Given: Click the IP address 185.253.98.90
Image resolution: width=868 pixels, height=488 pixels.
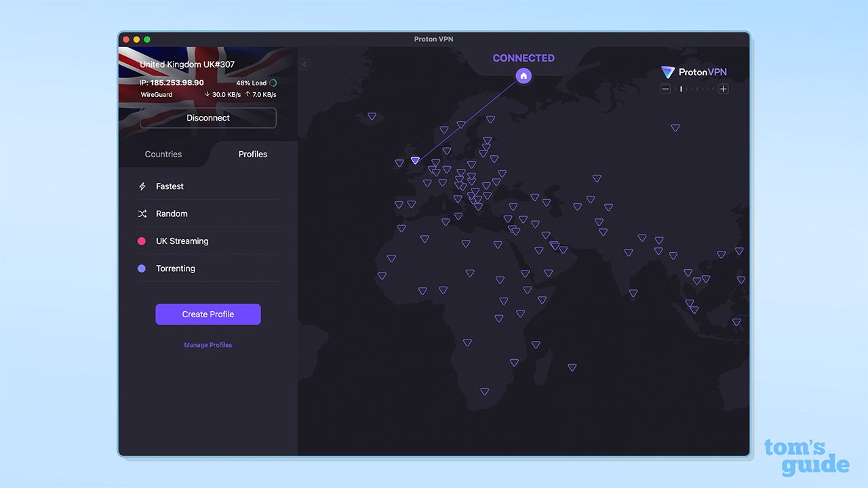Looking at the screenshot, I should click(x=177, y=83).
